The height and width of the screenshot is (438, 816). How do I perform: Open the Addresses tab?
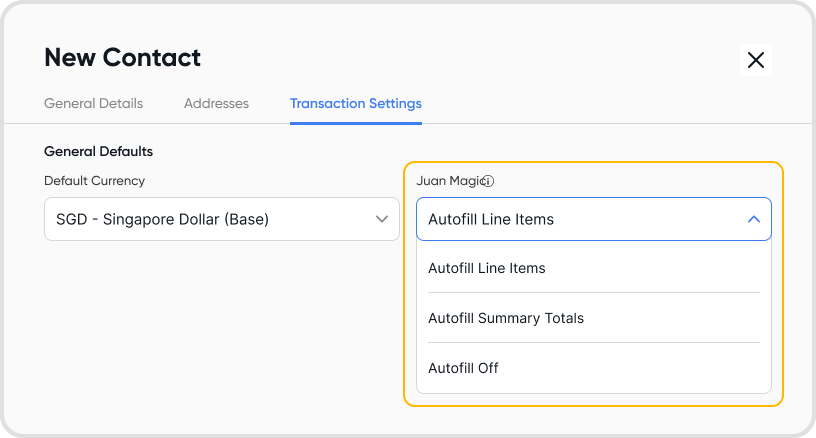point(216,103)
